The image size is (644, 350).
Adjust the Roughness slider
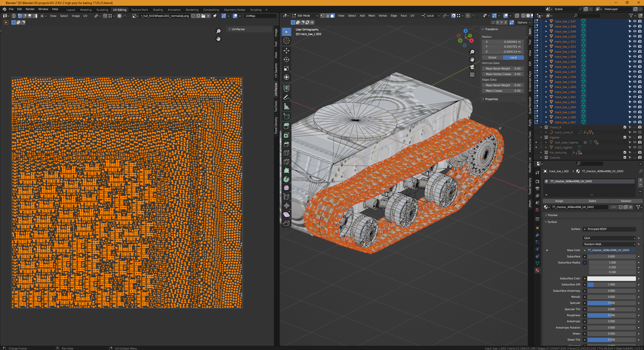(x=611, y=315)
